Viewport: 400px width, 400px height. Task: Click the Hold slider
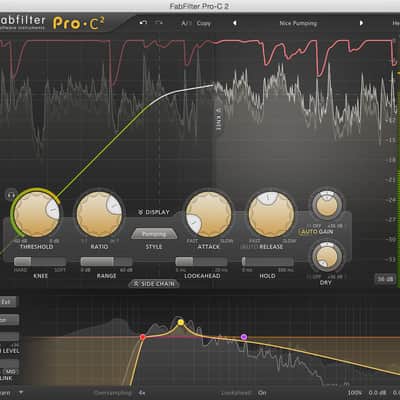pos(268,262)
